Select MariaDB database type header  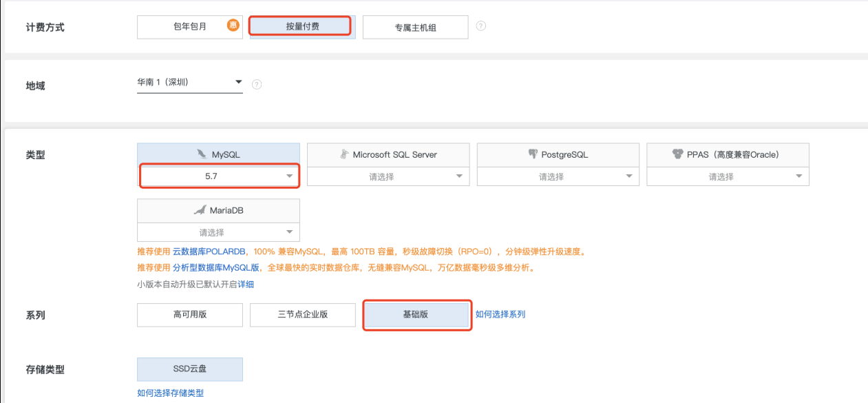click(219, 210)
